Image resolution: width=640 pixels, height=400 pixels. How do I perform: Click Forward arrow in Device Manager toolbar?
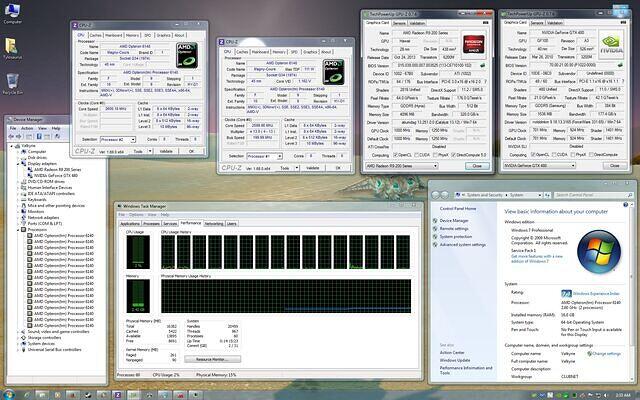click(x=19, y=136)
